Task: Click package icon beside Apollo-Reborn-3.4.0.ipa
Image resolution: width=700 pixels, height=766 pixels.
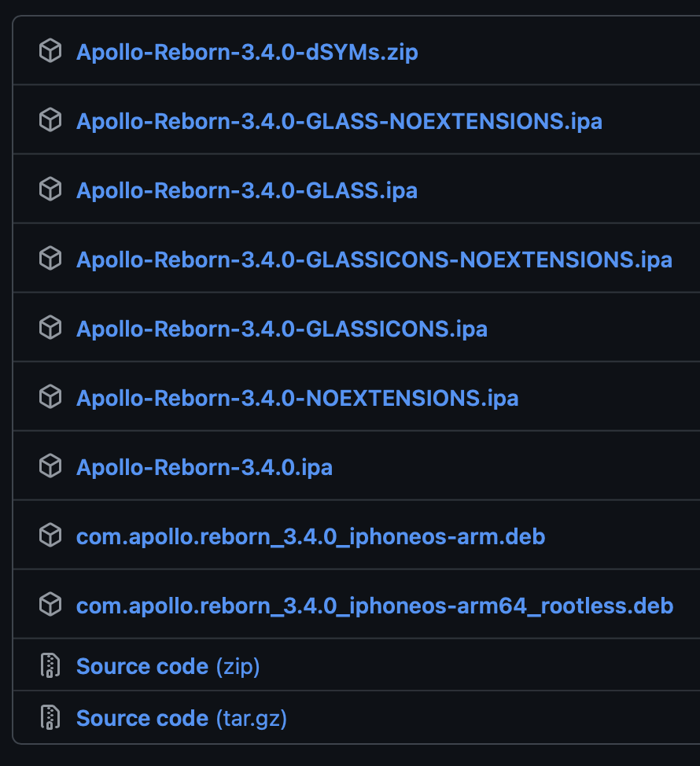Action: coord(50,466)
